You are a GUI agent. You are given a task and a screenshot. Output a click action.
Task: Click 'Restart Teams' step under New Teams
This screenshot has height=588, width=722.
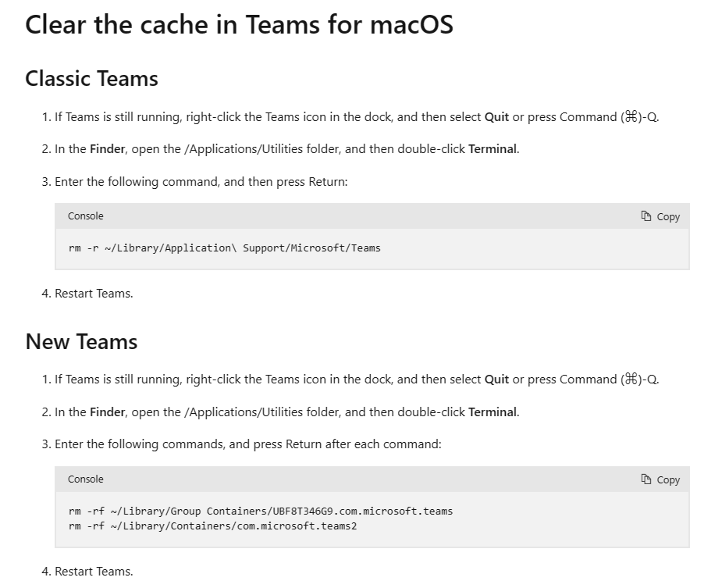point(94,572)
